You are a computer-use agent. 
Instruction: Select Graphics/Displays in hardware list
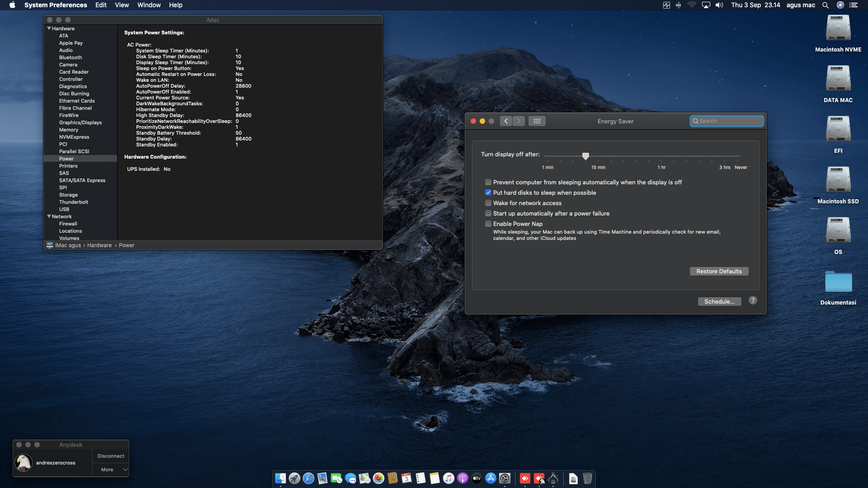click(80, 122)
